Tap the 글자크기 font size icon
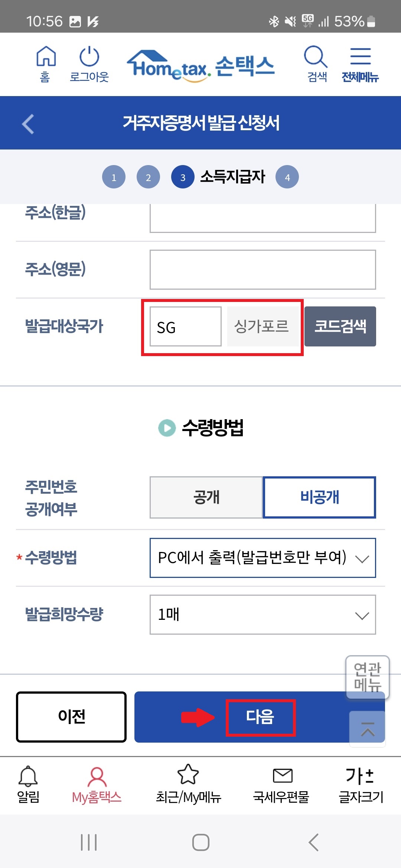Image resolution: width=401 pixels, height=868 pixels. coord(359,783)
